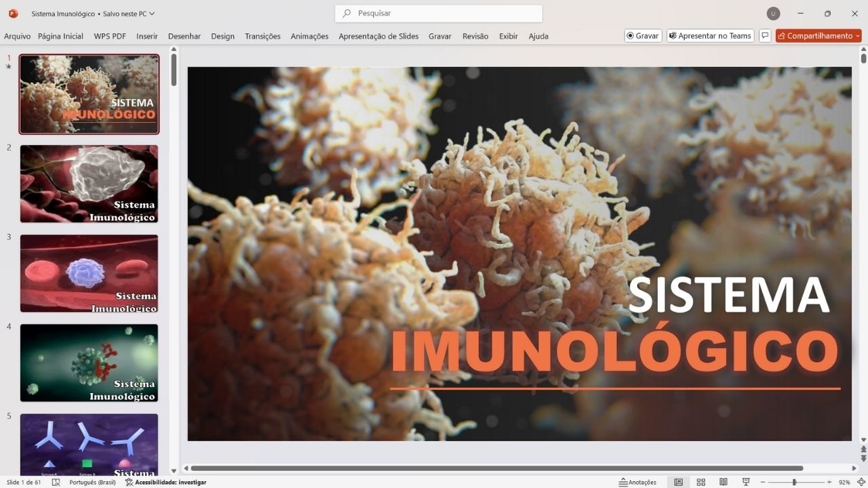Start Slide Show from status bar icon

[x=746, y=482]
